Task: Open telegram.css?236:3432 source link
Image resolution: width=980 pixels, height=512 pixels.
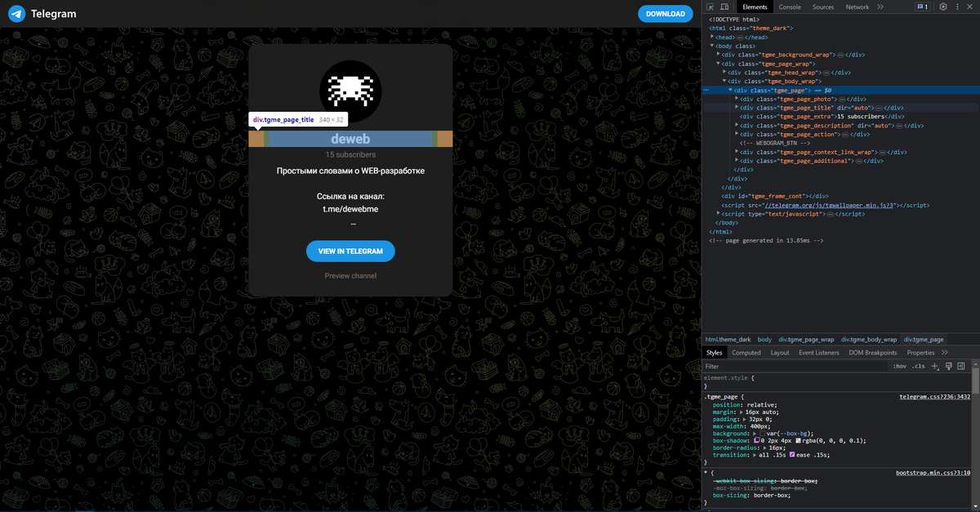Action: (x=934, y=396)
